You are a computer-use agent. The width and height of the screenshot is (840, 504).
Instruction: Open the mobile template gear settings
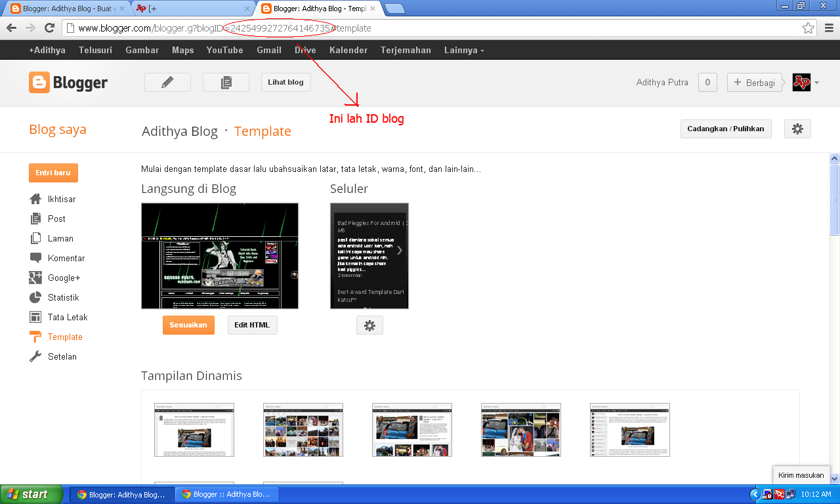coord(369,325)
